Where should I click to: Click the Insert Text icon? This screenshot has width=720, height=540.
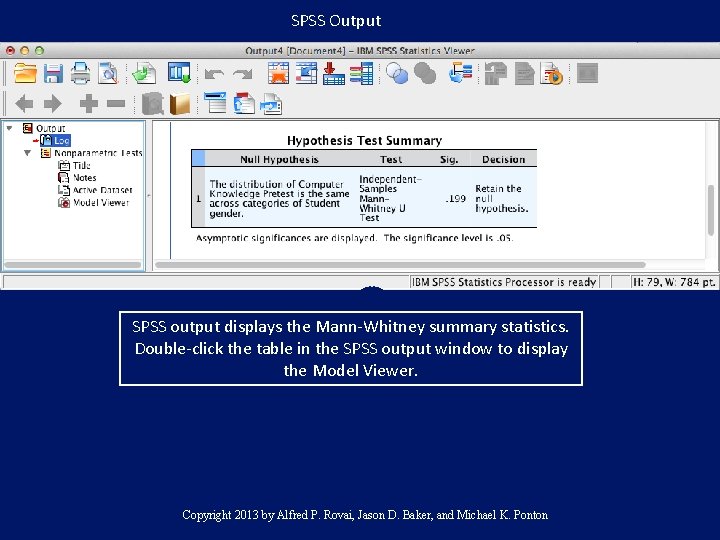[x=271, y=104]
